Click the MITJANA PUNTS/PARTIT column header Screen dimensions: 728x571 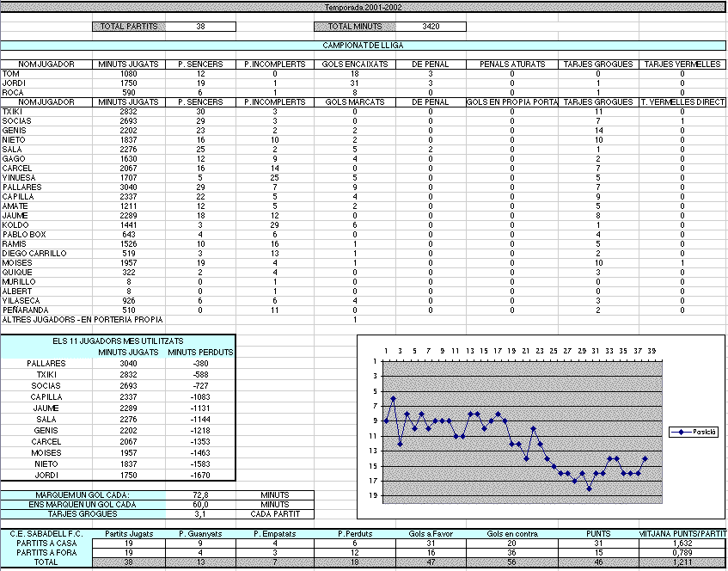(683, 534)
